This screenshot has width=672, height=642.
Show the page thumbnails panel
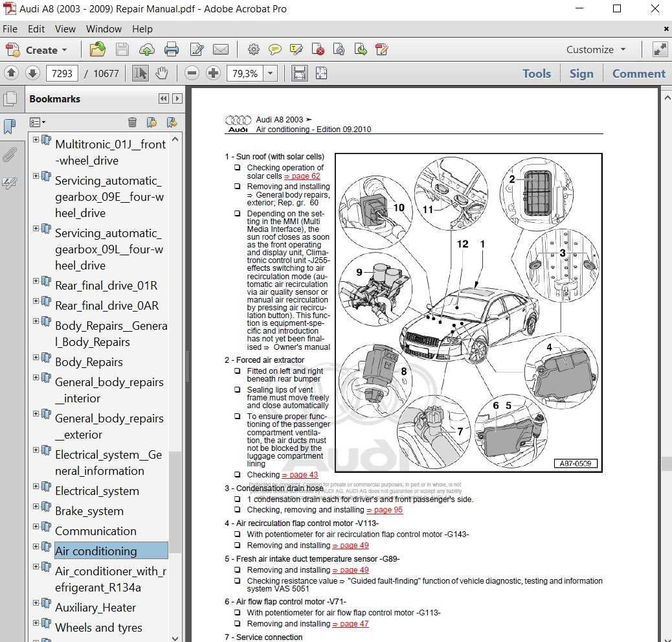tap(10, 99)
